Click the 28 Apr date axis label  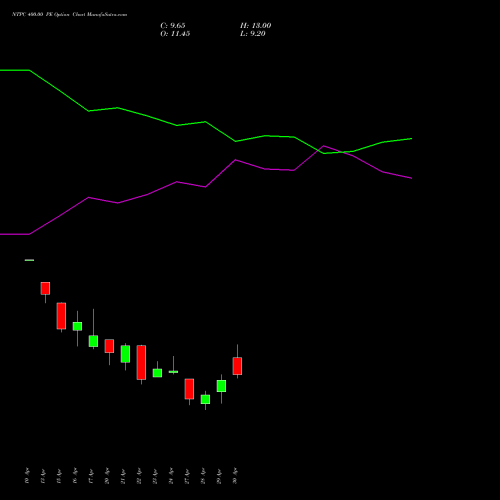(x=203, y=476)
